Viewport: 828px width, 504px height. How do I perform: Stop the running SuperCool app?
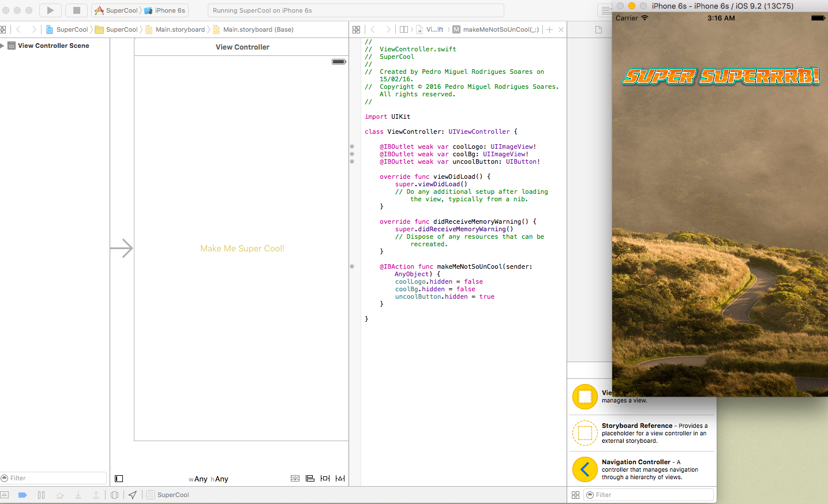click(76, 10)
